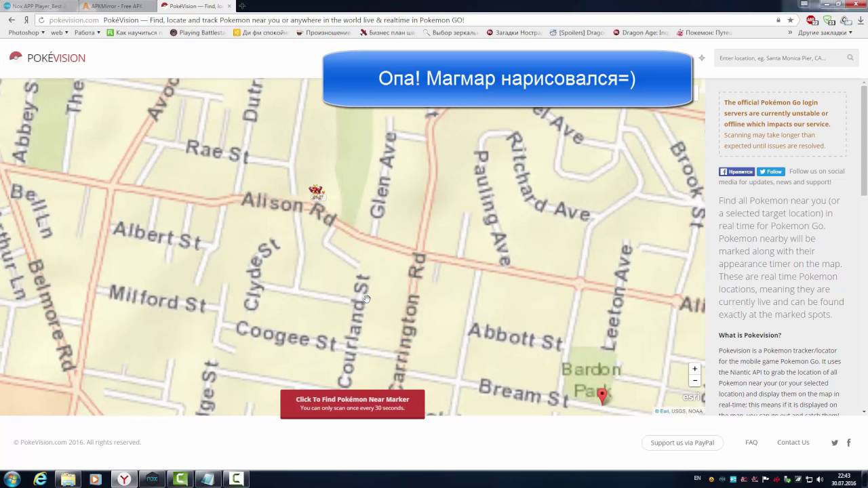This screenshot has width=868, height=488.
Task: Open the 'Покемон: Путе' bookmark
Action: [704, 33]
